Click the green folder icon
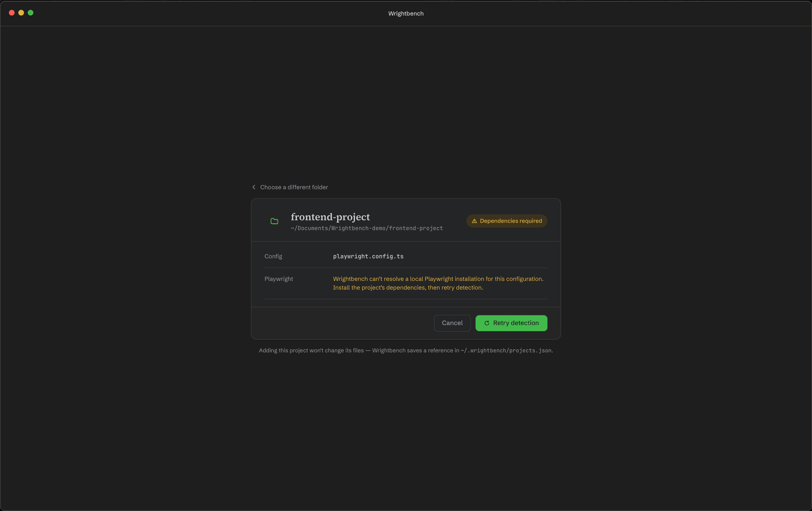This screenshot has height=511, width=812. [274, 221]
